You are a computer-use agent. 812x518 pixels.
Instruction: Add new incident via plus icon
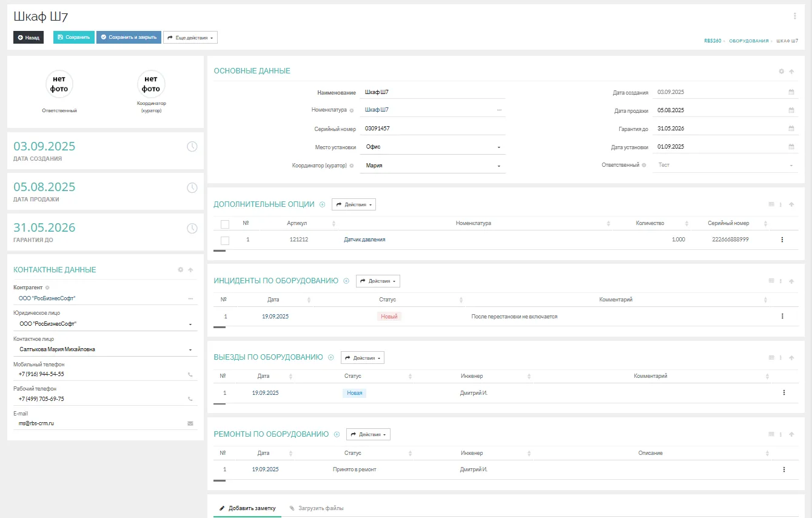point(346,281)
